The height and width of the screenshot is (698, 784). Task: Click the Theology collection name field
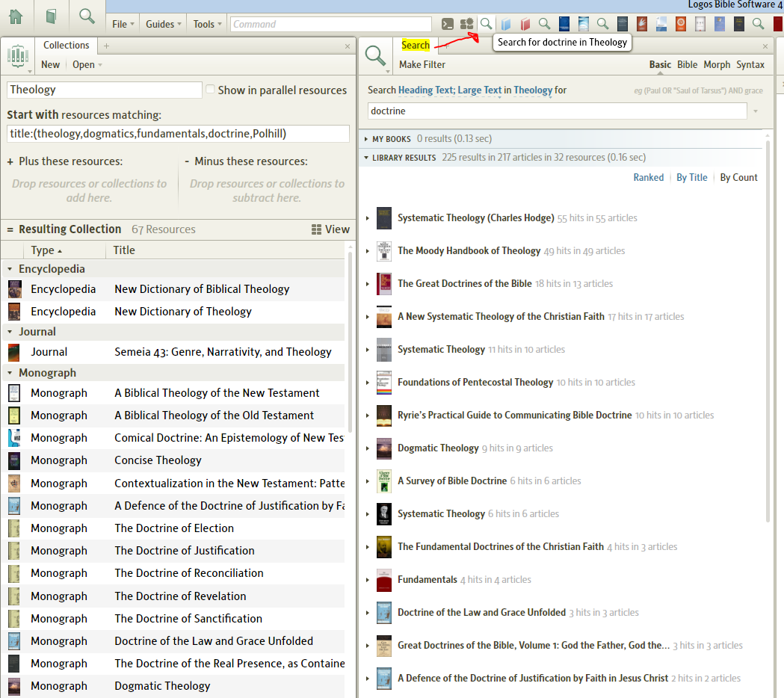tap(105, 90)
